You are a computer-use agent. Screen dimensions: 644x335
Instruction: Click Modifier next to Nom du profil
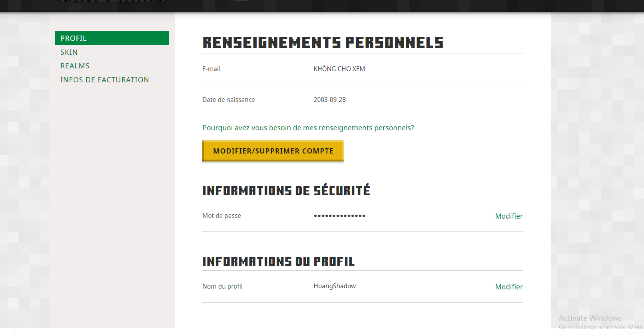pyautogui.click(x=508, y=287)
